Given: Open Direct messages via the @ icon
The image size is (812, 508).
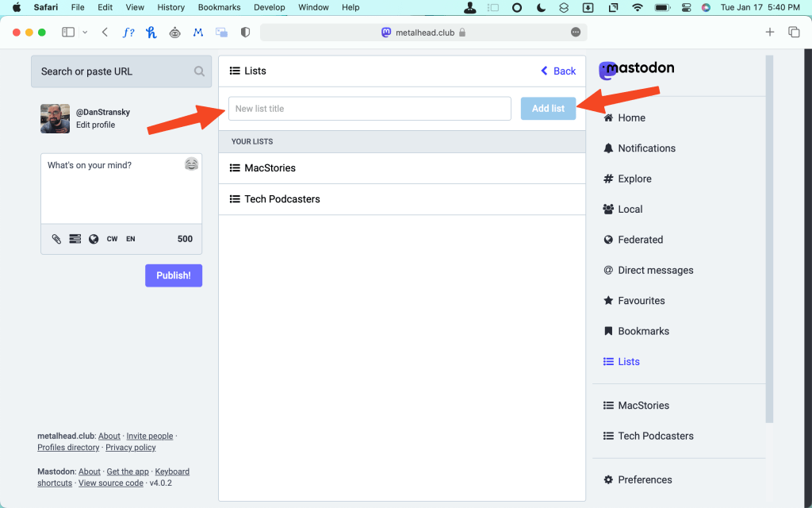Looking at the screenshot, I should coord(607,270).
